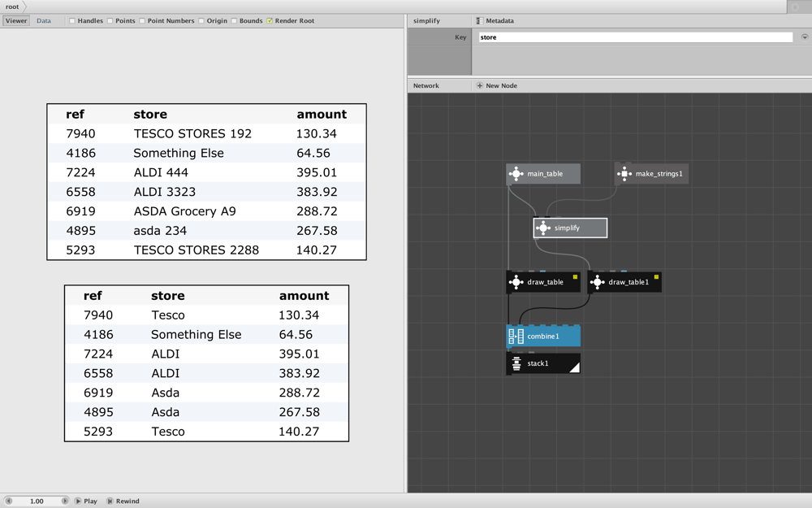Open the Key parameter dropdown arrow
Image resolution: width=812 pixels, height=508 pixels.
[x=804, y=37]
